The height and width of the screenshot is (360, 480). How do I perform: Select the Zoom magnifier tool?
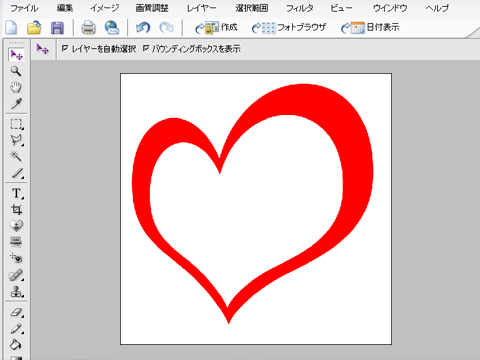tap(16, 71)
